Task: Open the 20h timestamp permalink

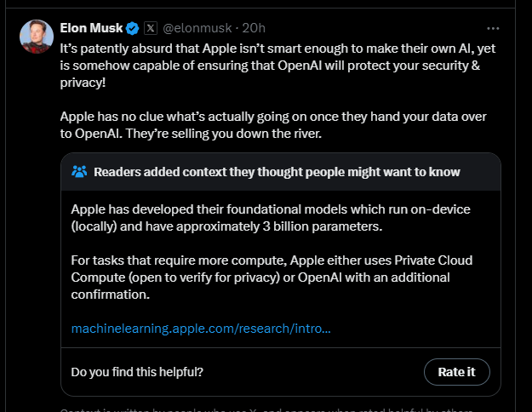Action: (x=254, y=28)
